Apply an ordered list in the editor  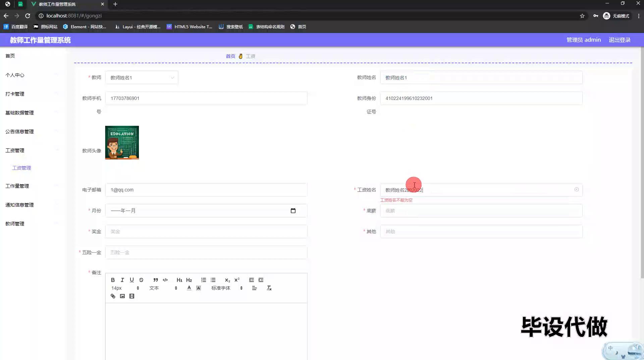click(203, 280)
